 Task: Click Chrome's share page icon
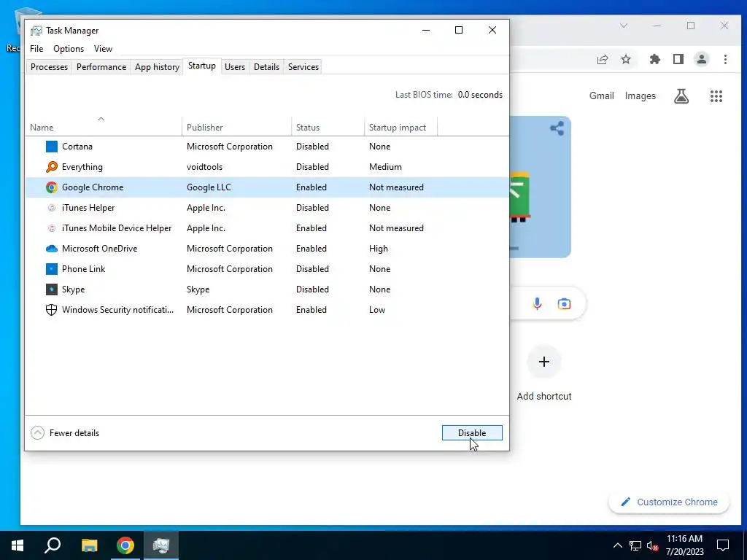tap(603, 59)
